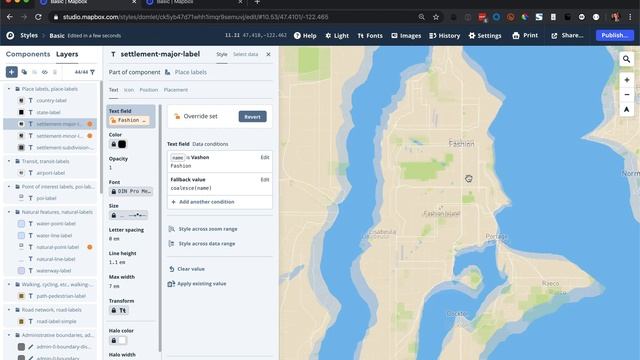Screen dimensions: 640x360
Task: Click the lock icon on Size field
Action: tap(114, 215)
